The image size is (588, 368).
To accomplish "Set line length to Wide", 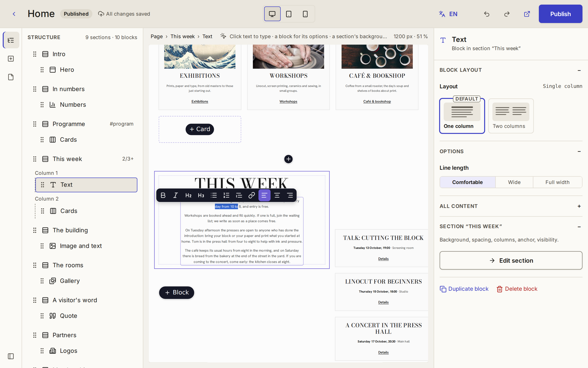I will tap(514, 182).
